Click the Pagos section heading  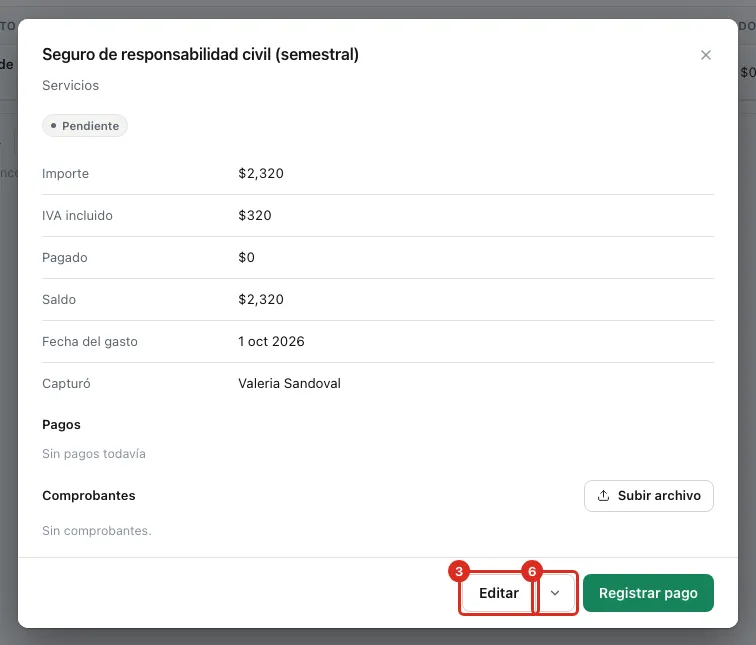(61, 425)
